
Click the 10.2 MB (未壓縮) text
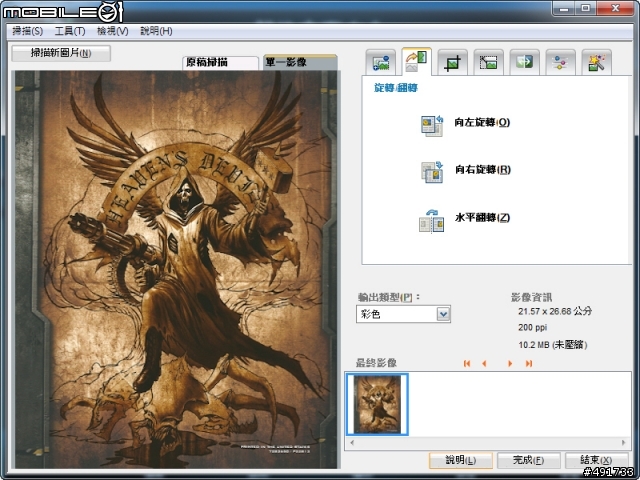(553, 345)
